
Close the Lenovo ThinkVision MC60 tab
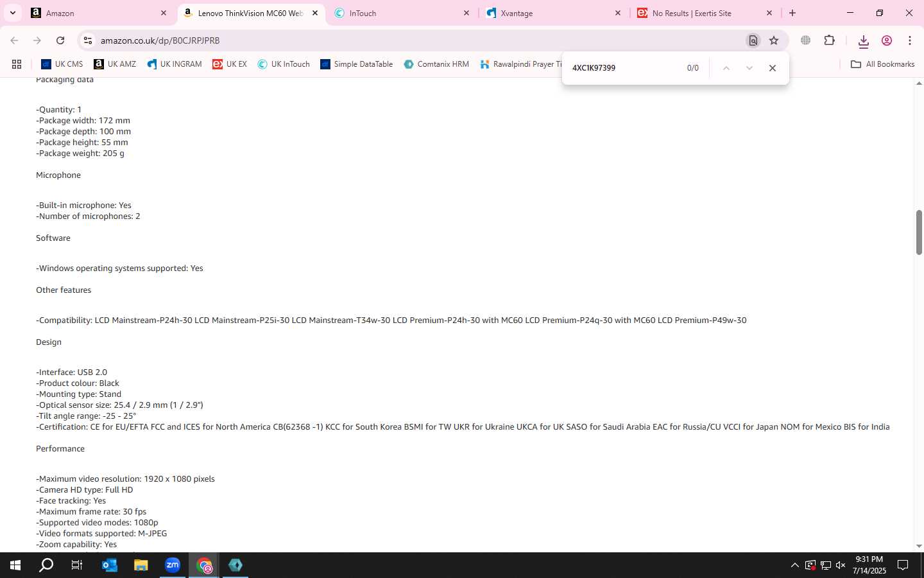[x=315, y=13]
